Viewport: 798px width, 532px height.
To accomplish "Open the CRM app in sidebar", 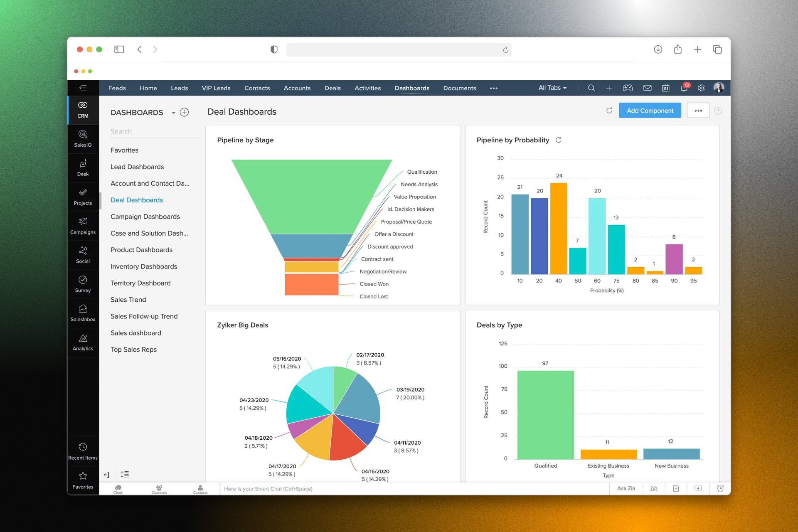I will pos(83,110).
